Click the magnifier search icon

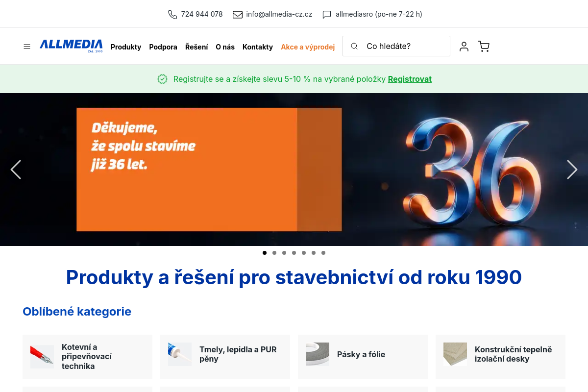click(x=354, y=46)
